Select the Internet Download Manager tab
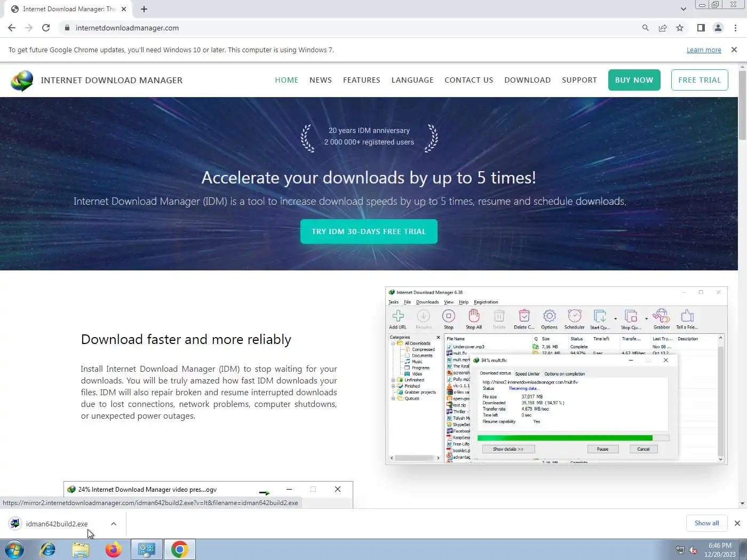This screenshot has width=747, height=560. click(x=68, y=9)
